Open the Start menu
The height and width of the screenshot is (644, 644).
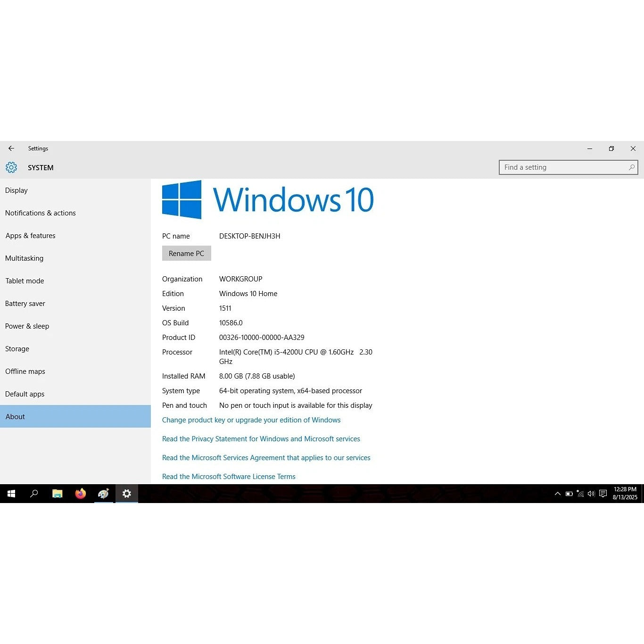click(11, 494)
